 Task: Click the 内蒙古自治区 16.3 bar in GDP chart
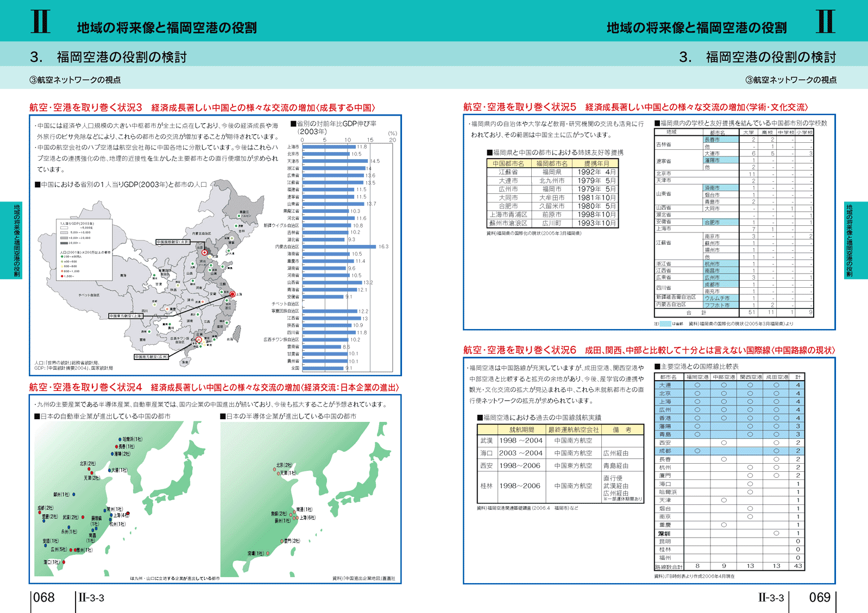[x=339, y=247]
